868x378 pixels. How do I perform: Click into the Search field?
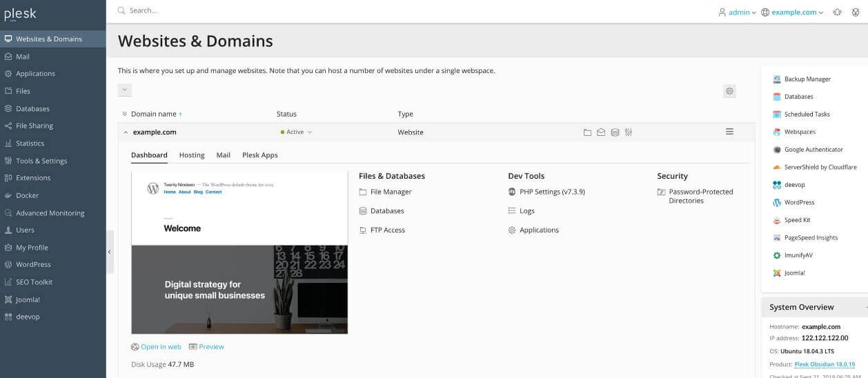tap(276, 11)
